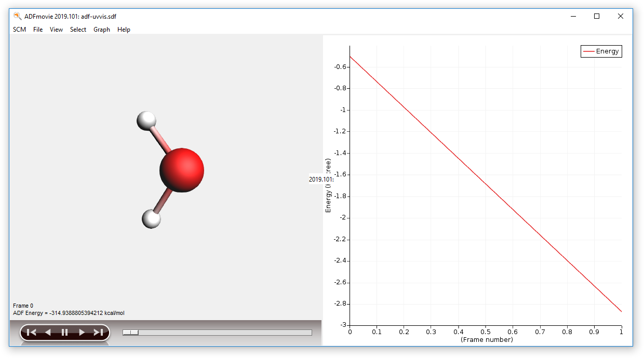Viewport: 644px width, 358px height.
Task: Open the SCM menu
Action: pyautogui.click(x=19, y=30)
